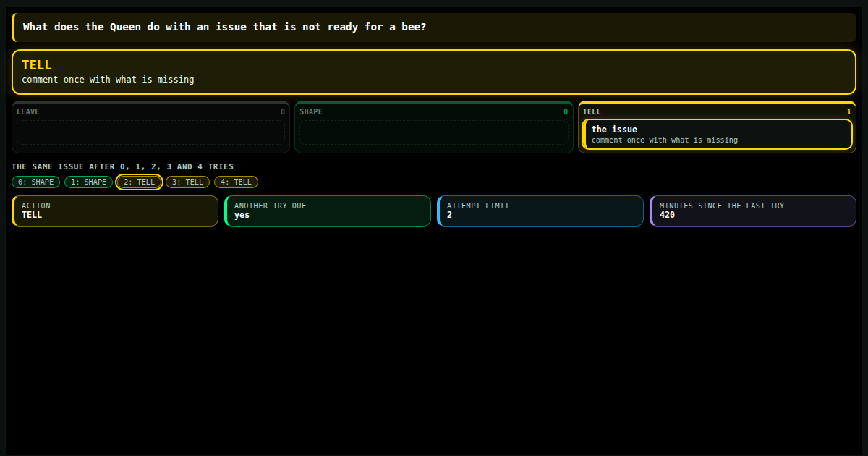The width and height of the screenshot is (868, 456).
Task: Click the attempt limit value "2"
Action: tap(450, 215)
